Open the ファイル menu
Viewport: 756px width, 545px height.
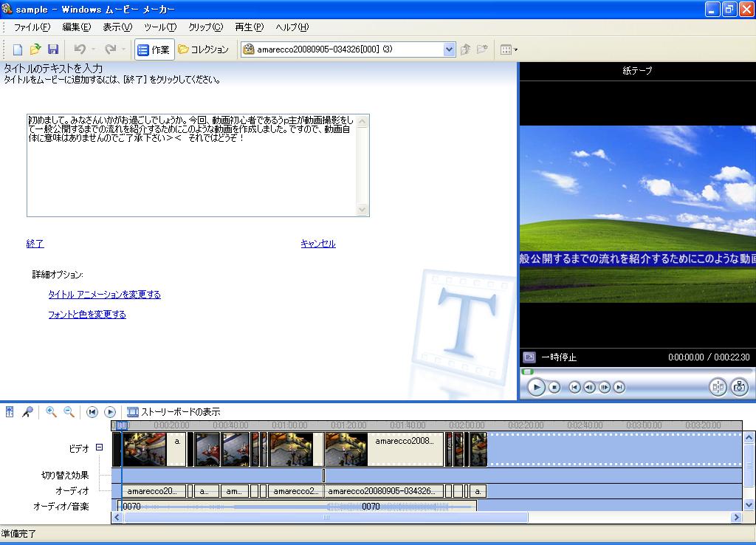point(32,27)
